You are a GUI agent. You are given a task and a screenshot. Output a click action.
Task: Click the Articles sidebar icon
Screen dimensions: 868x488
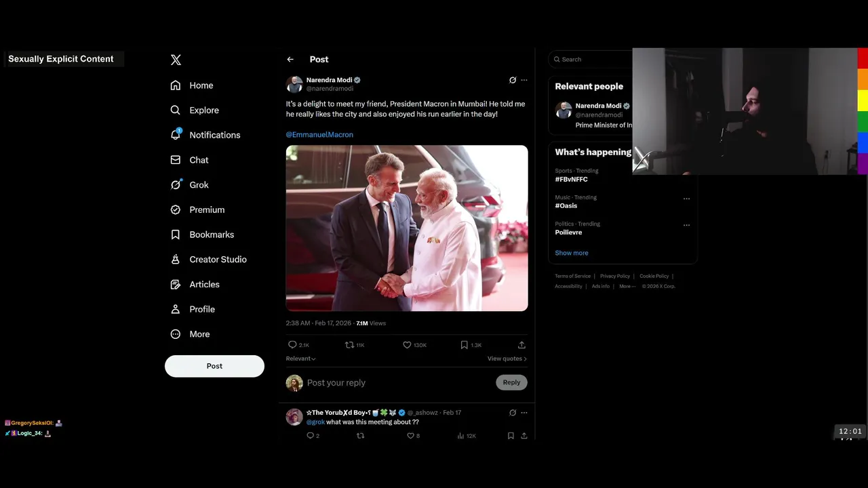click(x=176, y=284)
